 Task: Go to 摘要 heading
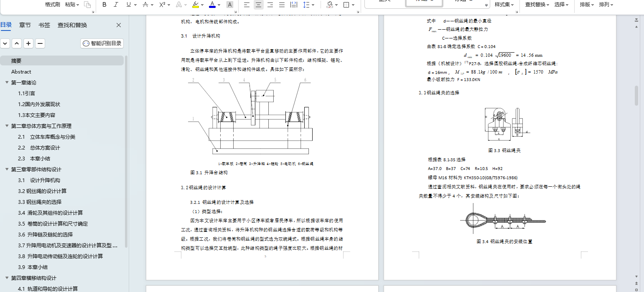coord(62,61)
